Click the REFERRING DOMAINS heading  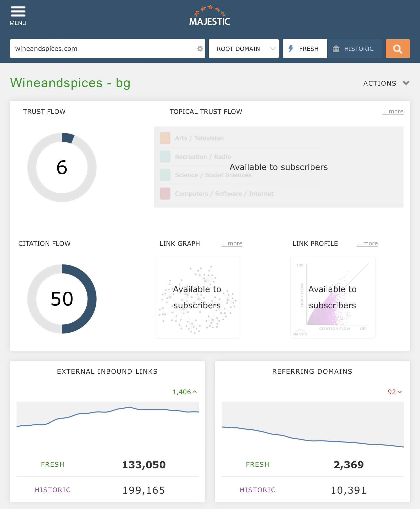(312, 371)
